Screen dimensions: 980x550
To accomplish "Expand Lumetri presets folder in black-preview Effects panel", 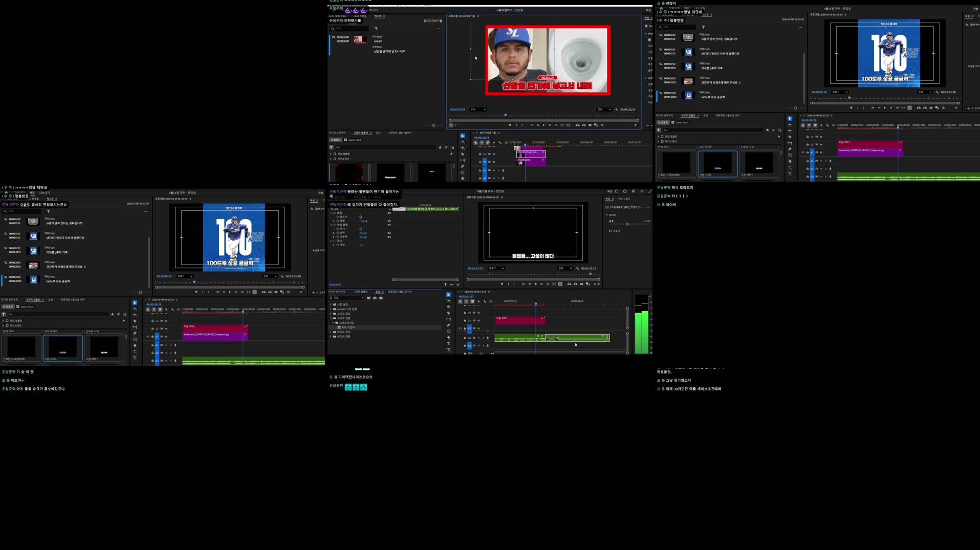I will (x=331, y=309).
